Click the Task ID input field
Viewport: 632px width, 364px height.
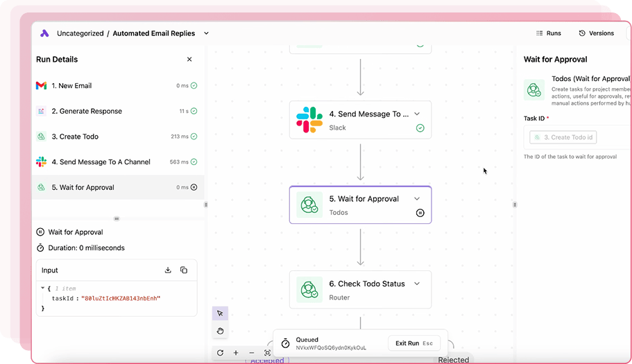coord(577,137)
